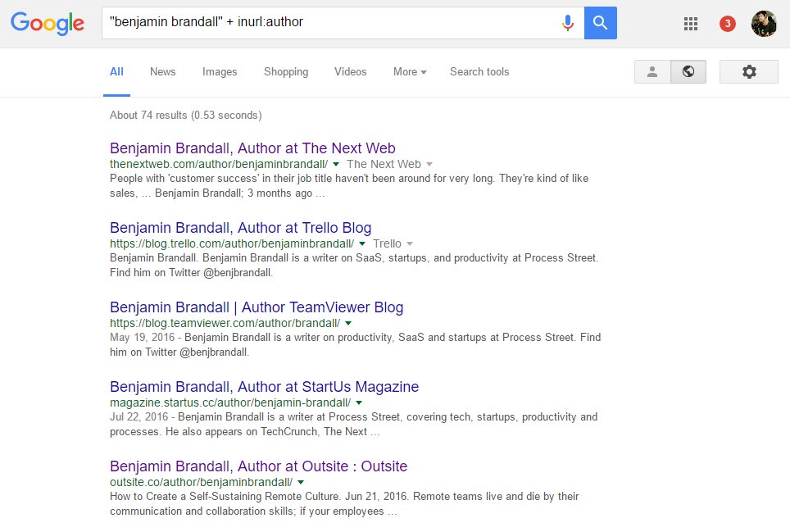Switch to the Images tab

point(219,72)
